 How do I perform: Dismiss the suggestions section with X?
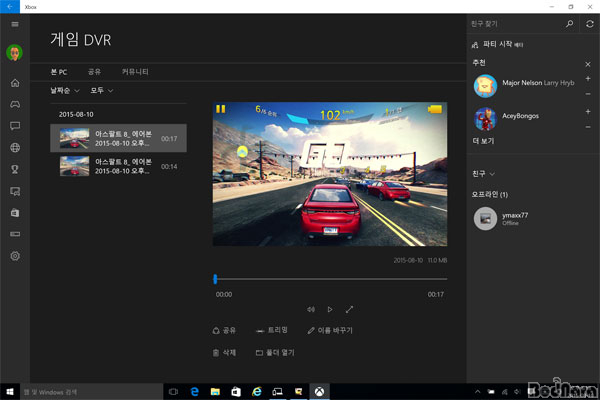pos(588,64)
